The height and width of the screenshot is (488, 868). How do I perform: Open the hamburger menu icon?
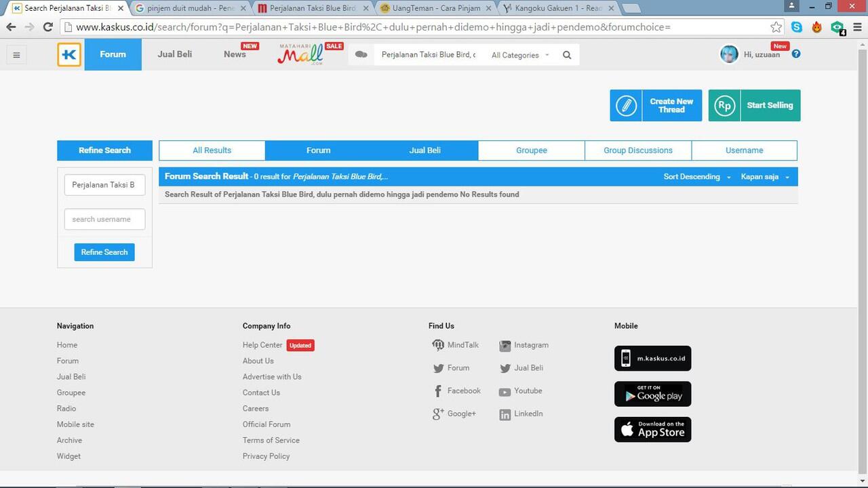pos(17,55)
